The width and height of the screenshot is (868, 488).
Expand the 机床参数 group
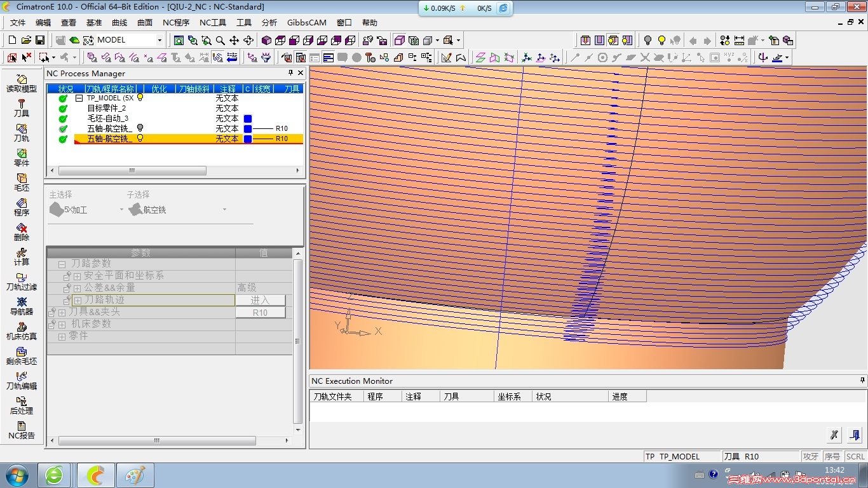pos(62,324)
